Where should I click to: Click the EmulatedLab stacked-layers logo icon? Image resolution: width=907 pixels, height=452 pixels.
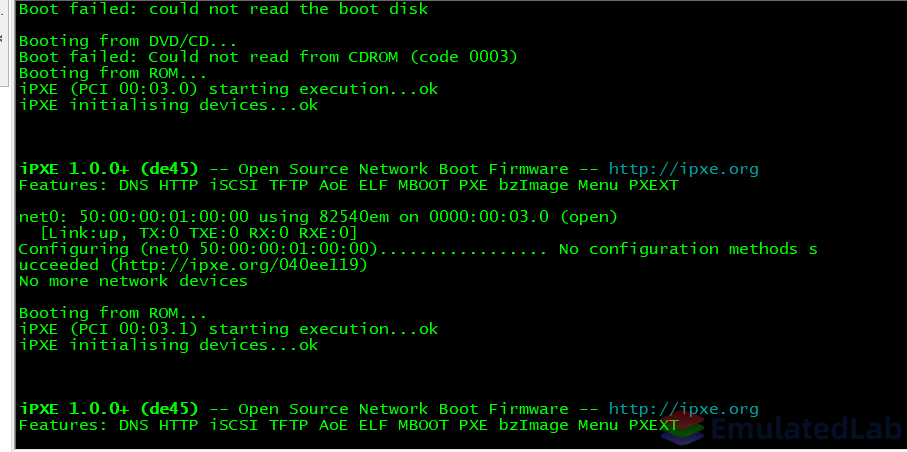tap(683, 429)
